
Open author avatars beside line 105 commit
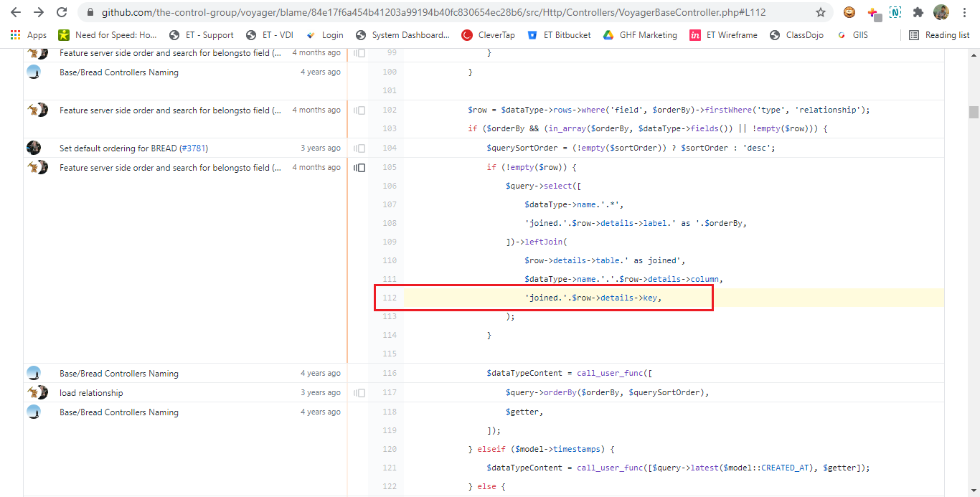pos(37,167)
